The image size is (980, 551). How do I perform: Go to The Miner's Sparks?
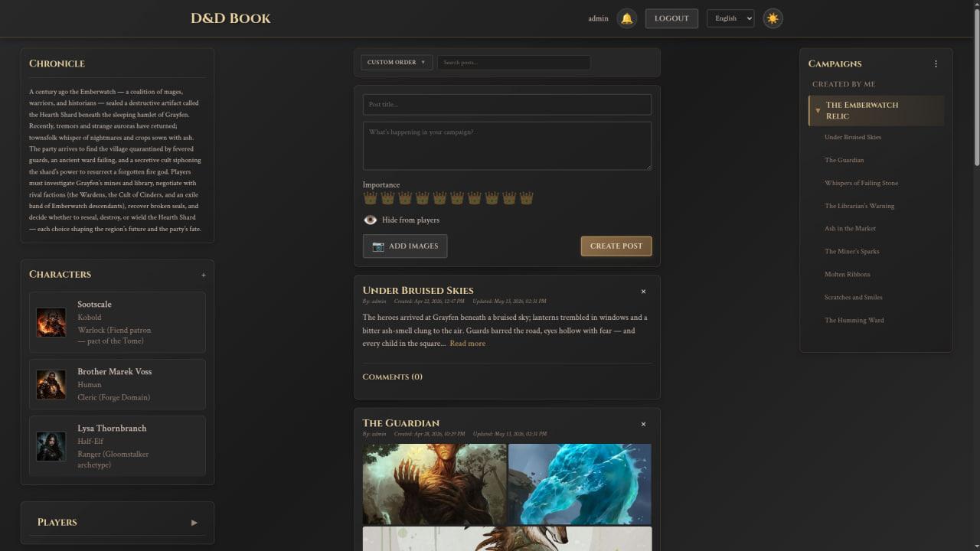[x=851, y=251]
